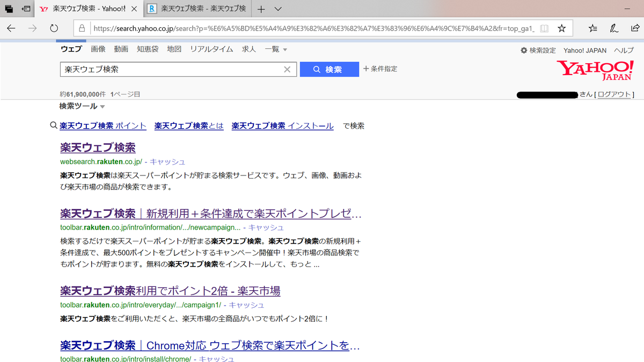Click the Share icon in the toolbar
This screenshot has width=644, height=362.
[x=635, y=28]
